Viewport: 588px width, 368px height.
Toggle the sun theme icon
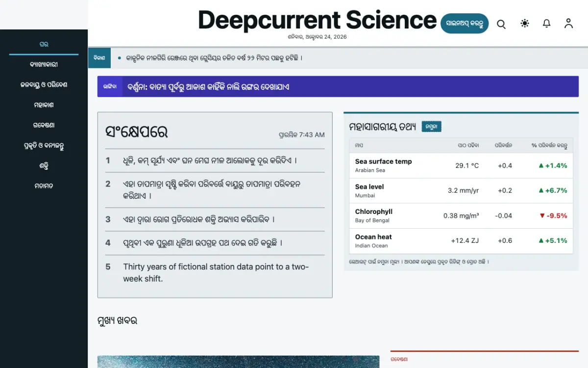click(525, 24)
